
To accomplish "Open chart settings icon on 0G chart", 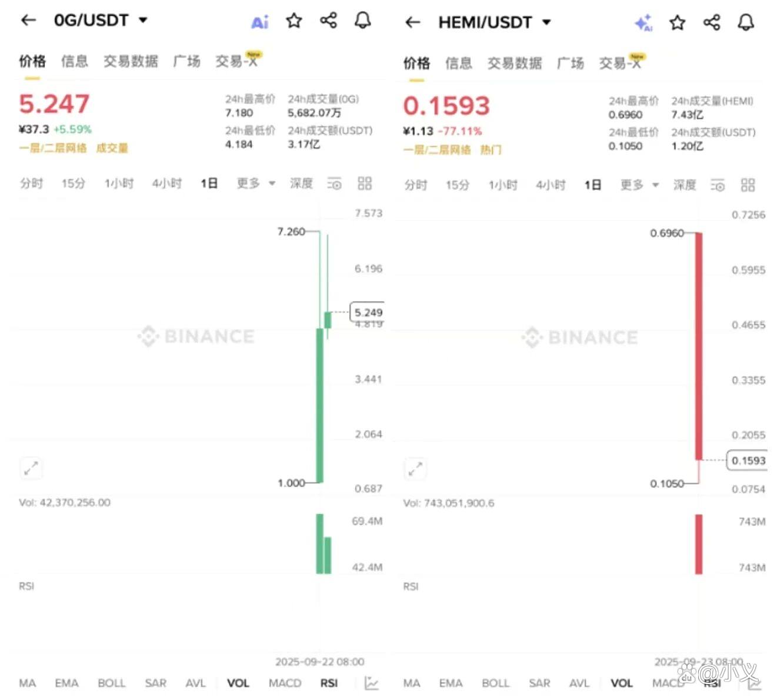I will coord(334,184).
